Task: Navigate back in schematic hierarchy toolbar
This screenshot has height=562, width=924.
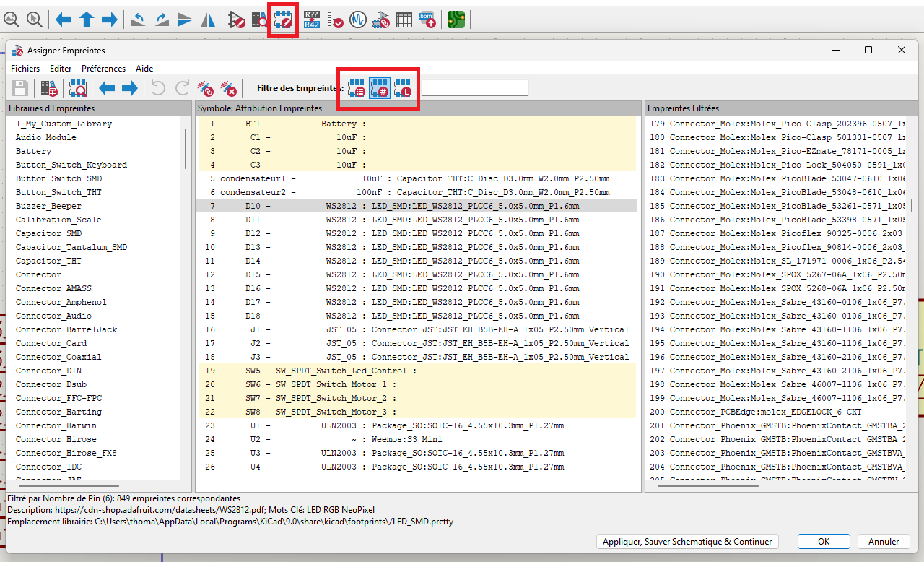Action: pos(64,20)
